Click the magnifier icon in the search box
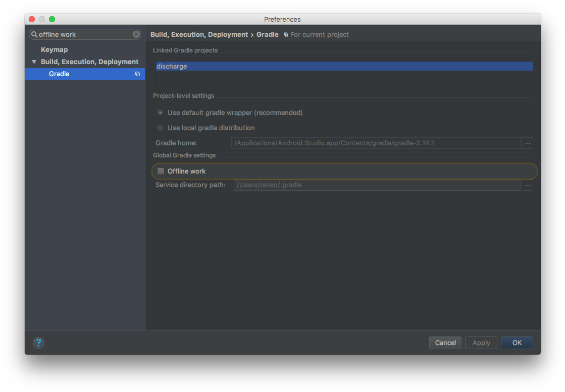The width and height of the screenshot is (565, 392). tap(34, 34)
